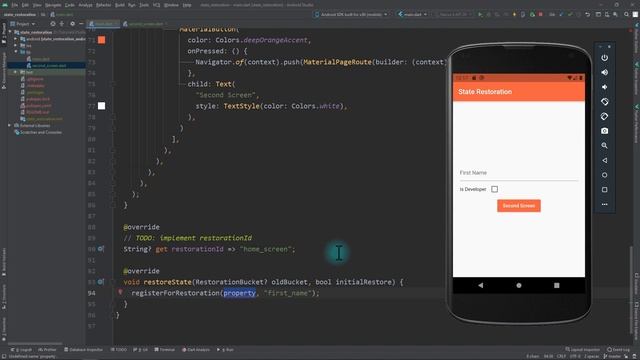This screenshot has height=360, width=640.
Task: Open the Refactor menu
Action: (103, 5)
